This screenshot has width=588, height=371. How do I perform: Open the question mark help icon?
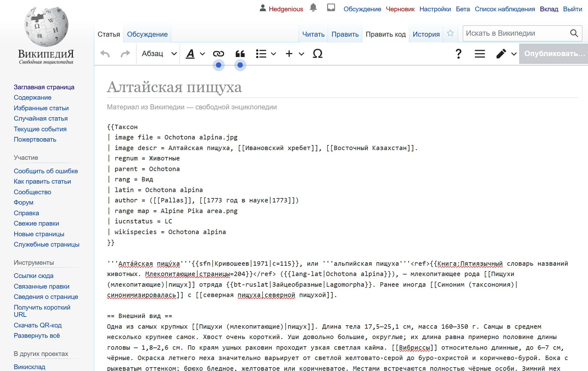[458, 54]
